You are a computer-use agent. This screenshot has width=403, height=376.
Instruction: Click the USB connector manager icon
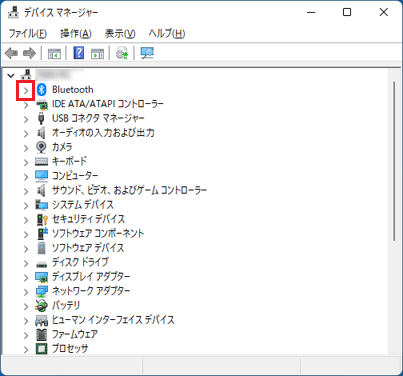pyautogui.click(x=41, y=118)
